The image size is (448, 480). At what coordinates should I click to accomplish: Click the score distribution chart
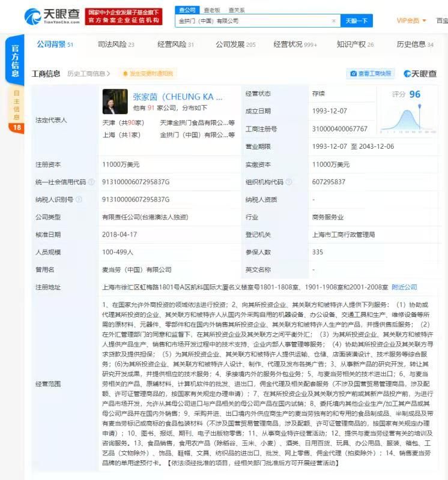pyautogui.click(x=408, y=118)
